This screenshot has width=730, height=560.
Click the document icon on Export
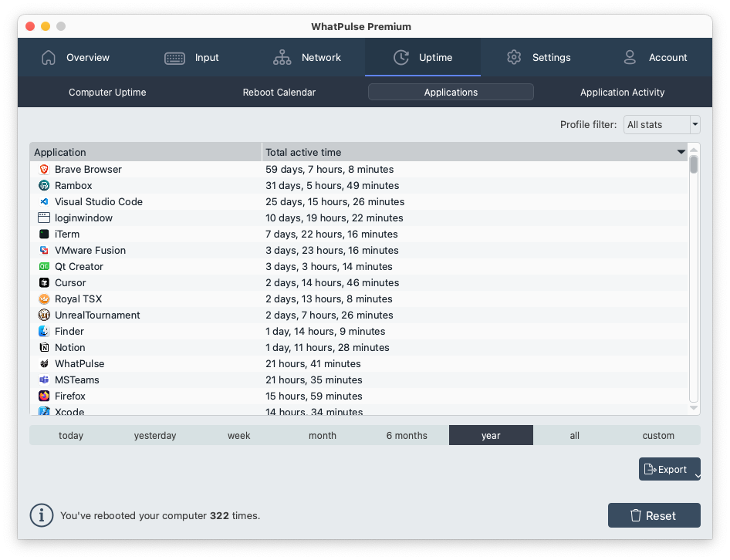click(650, 469)
